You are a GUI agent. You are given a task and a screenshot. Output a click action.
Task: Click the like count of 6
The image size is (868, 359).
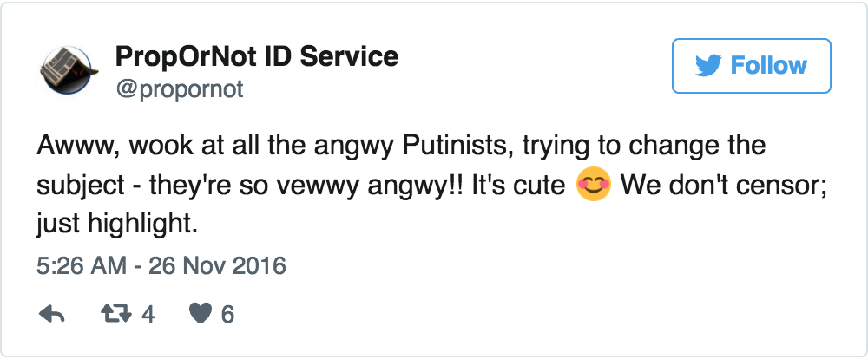[227, 314]
